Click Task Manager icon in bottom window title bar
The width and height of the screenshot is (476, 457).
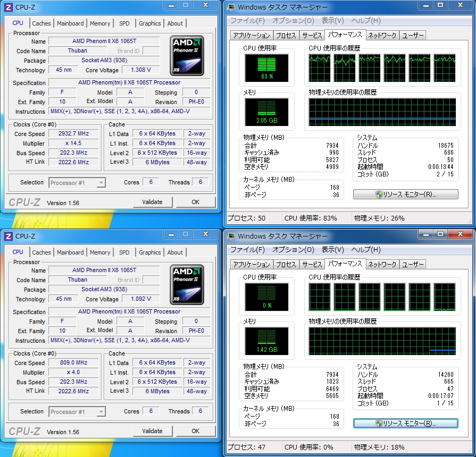tap(231, 236)
